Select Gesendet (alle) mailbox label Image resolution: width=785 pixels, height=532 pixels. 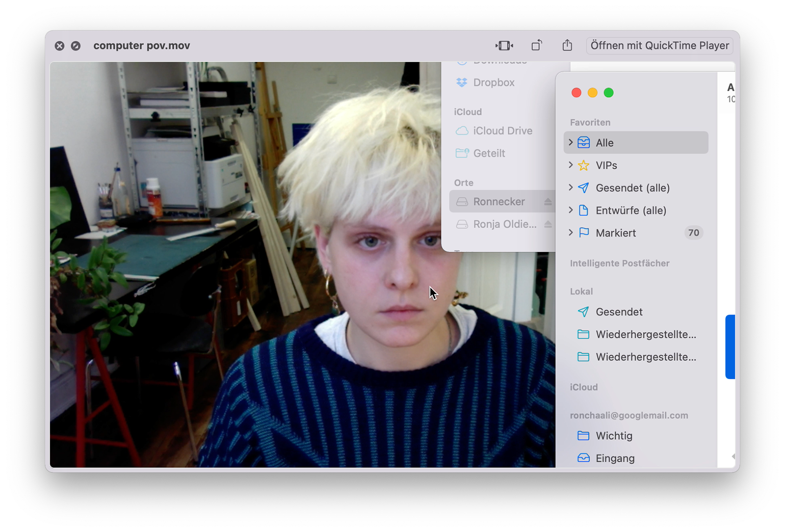(633, 188)
